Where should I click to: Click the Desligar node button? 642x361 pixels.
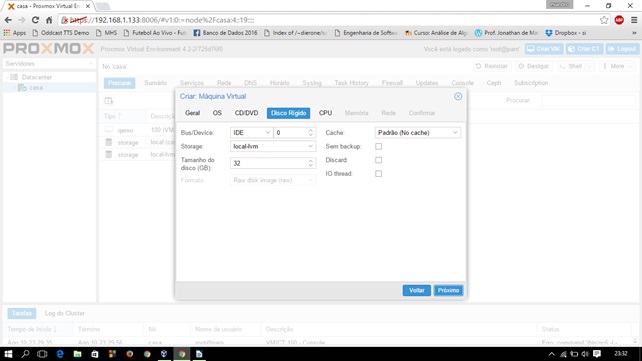click(533, 66)
